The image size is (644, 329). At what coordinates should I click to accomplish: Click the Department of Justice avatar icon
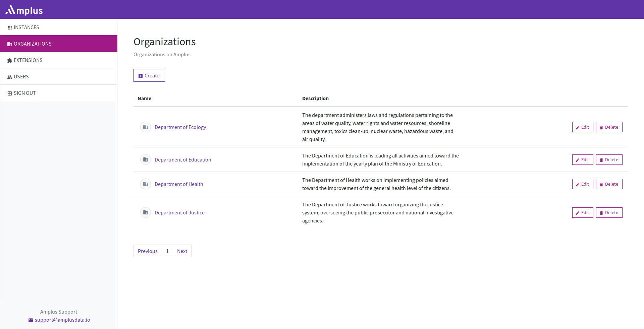(146, 212)
